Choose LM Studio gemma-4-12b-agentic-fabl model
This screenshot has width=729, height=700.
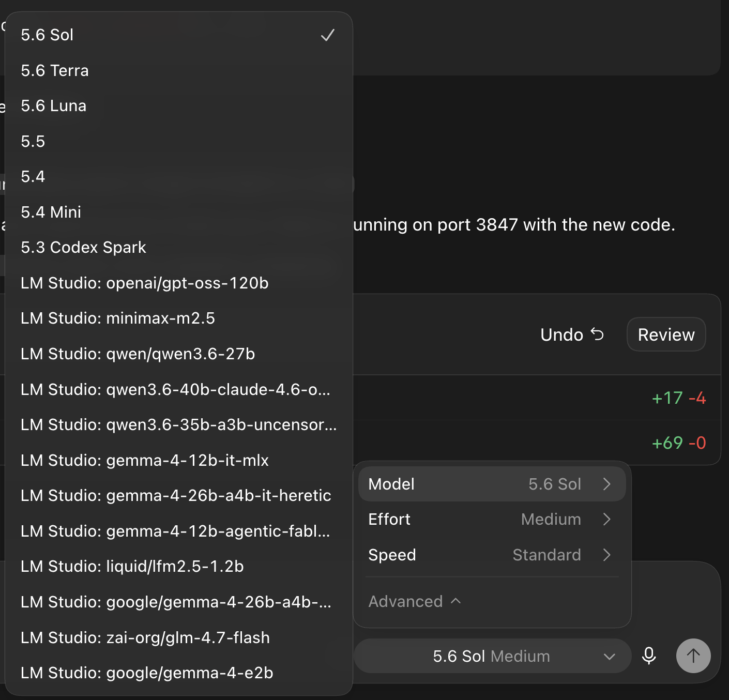(178, 531)
